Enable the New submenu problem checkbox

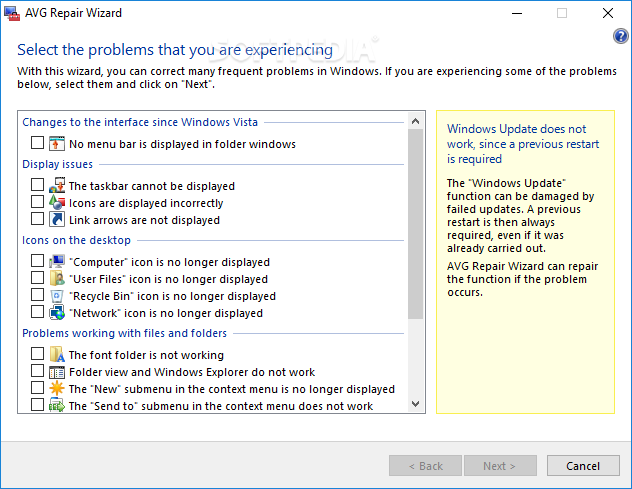click(x=37, y=387)
